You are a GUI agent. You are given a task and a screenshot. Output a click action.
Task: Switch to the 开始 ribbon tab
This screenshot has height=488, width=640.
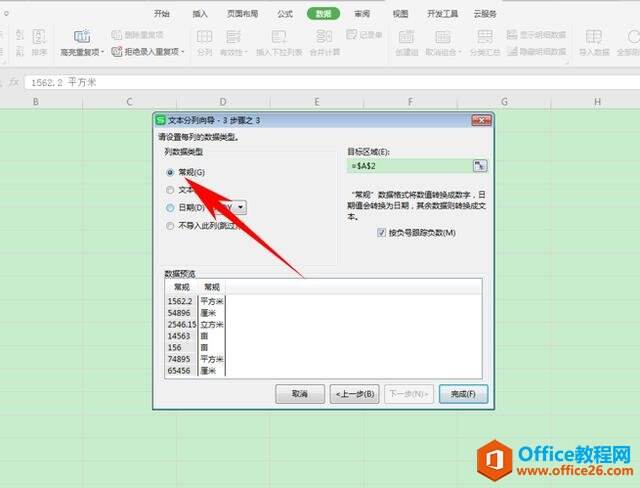pos(162,14)
